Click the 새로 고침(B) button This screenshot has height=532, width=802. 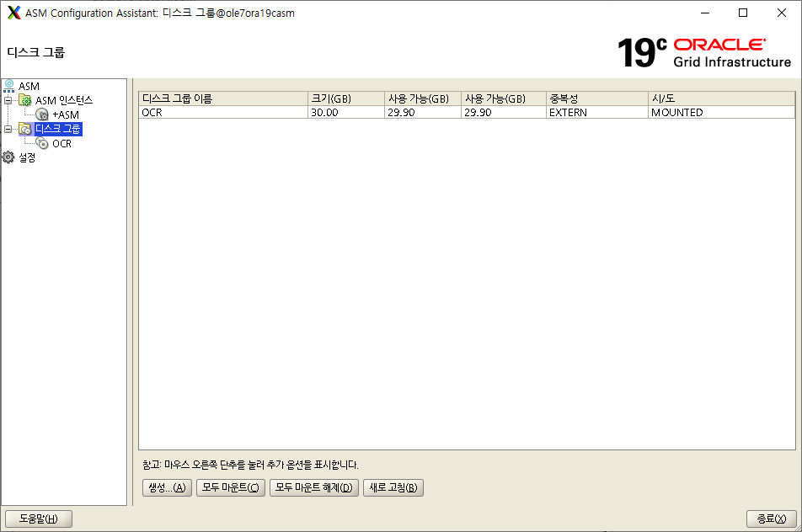point(393,487)
